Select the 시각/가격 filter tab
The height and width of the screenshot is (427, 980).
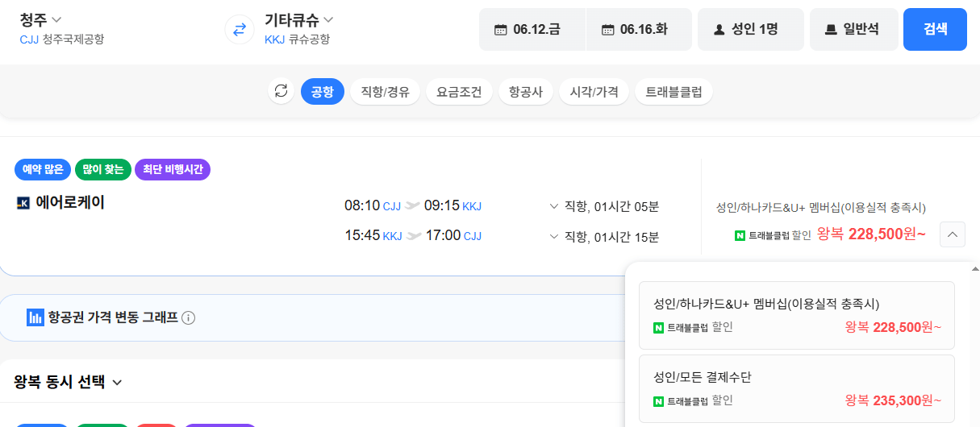[x=594, y=91]
